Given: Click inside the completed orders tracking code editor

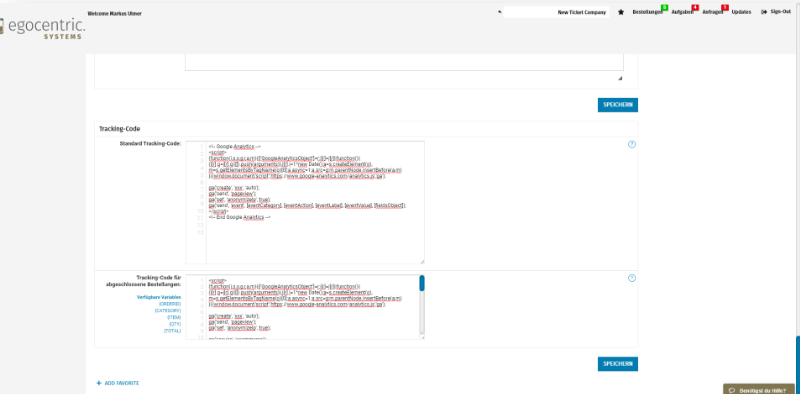Looking at the screenshot, I should point(305,307).
